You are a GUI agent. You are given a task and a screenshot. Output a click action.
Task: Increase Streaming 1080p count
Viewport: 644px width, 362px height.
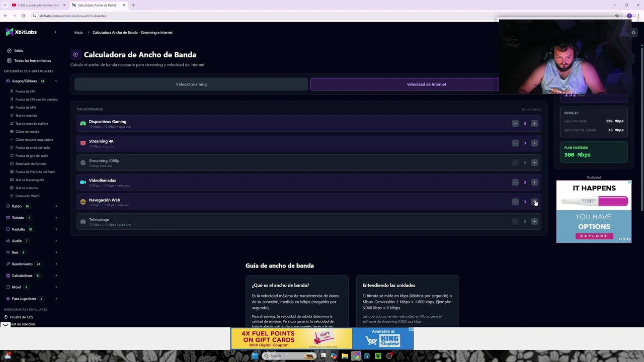pyautogui.click(x=534, y=162)
